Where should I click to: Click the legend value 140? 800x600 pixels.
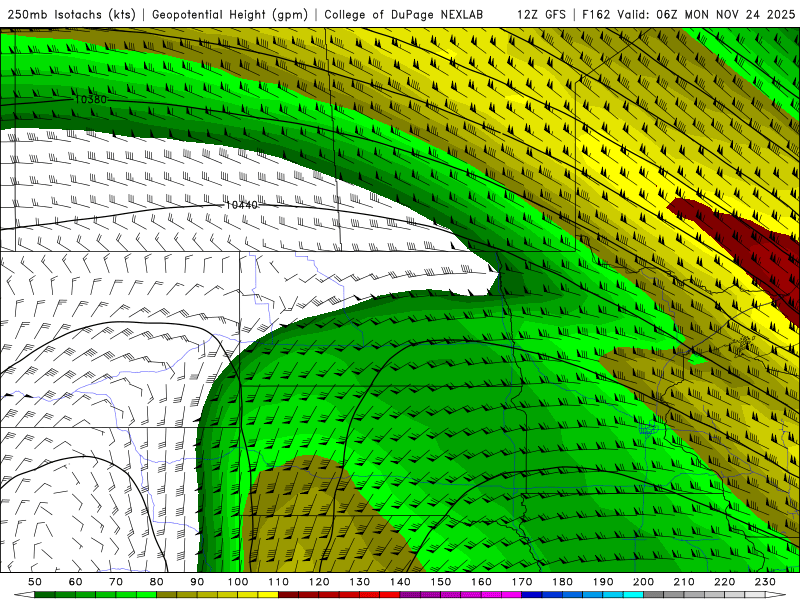(x=400, y=582)
